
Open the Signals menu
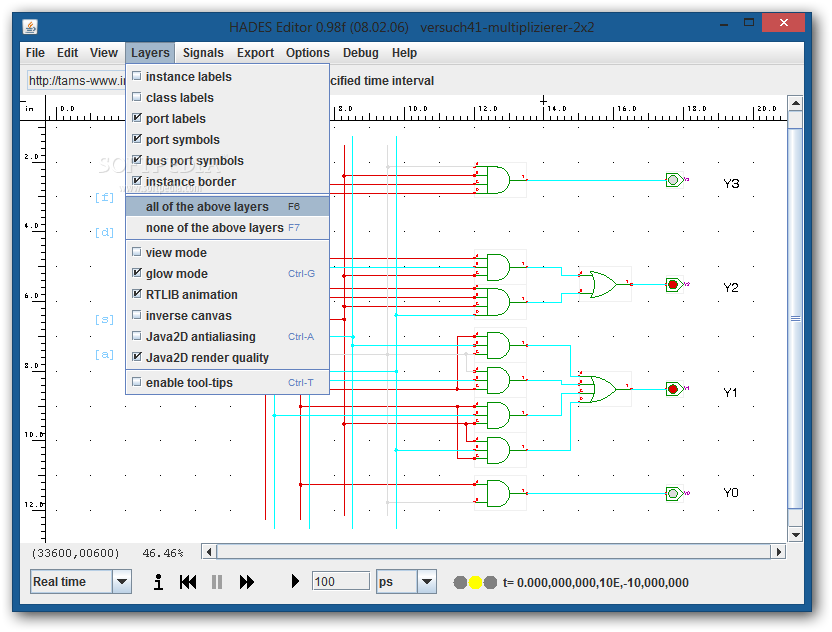coord(203,53)
